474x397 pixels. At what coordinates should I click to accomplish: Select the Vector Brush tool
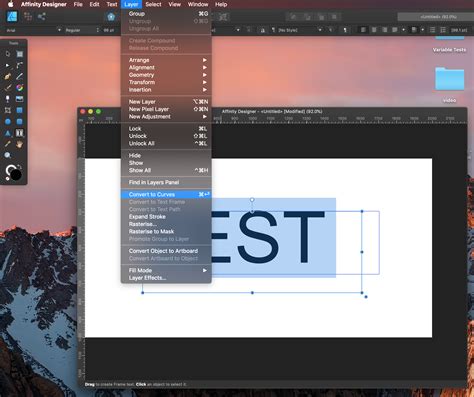pos(8,88)
